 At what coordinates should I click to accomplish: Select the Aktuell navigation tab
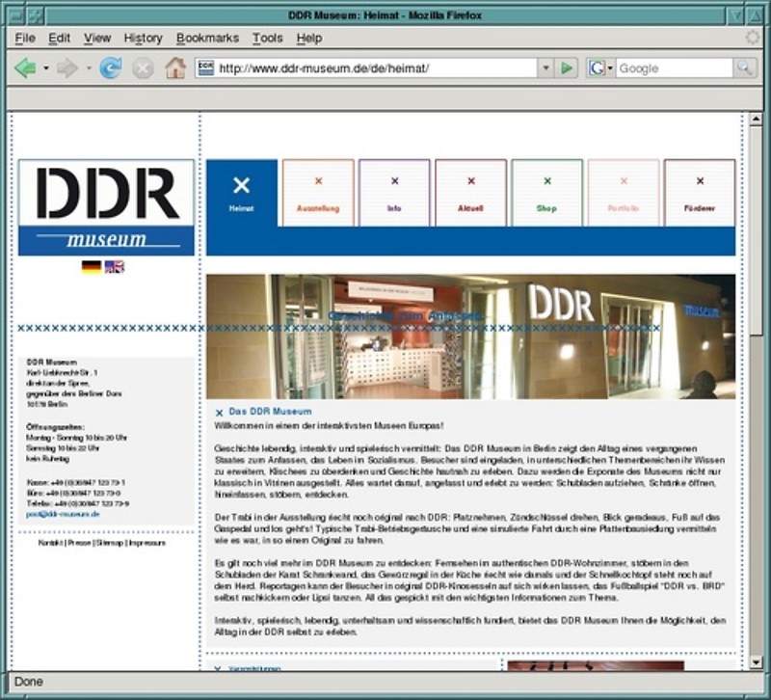click(x=470, y=193)
